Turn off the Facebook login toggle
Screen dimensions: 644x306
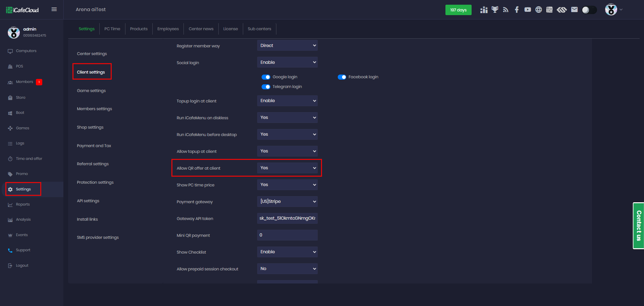342,77
